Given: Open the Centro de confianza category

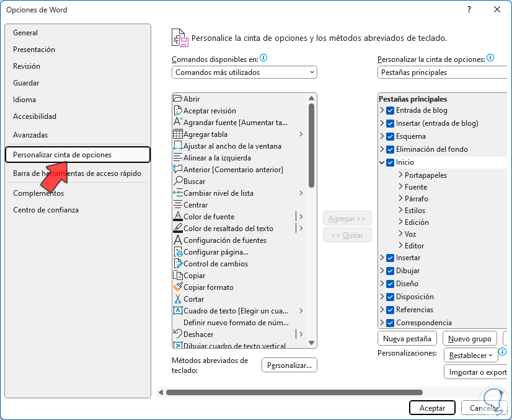Looking at the screenshot, I should pos(77,210).
